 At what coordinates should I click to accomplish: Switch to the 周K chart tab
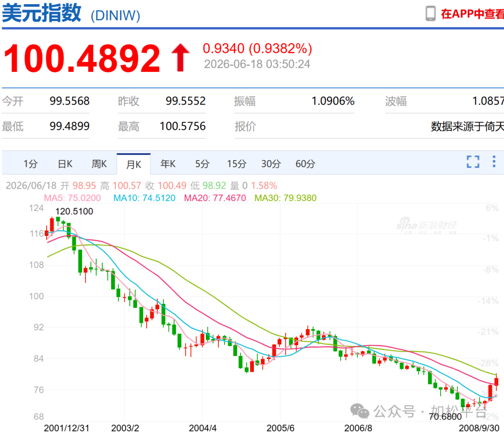(99, 164)
